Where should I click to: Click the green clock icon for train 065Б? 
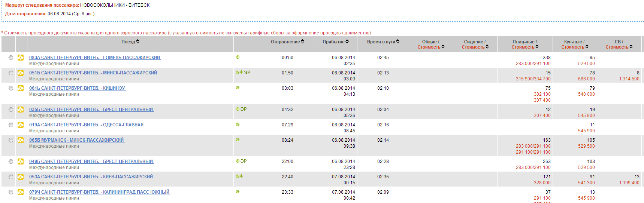click(238, 140)
